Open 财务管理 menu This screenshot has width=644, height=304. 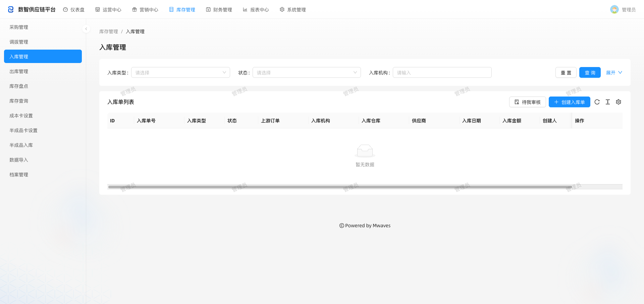[x=219, y=10]
